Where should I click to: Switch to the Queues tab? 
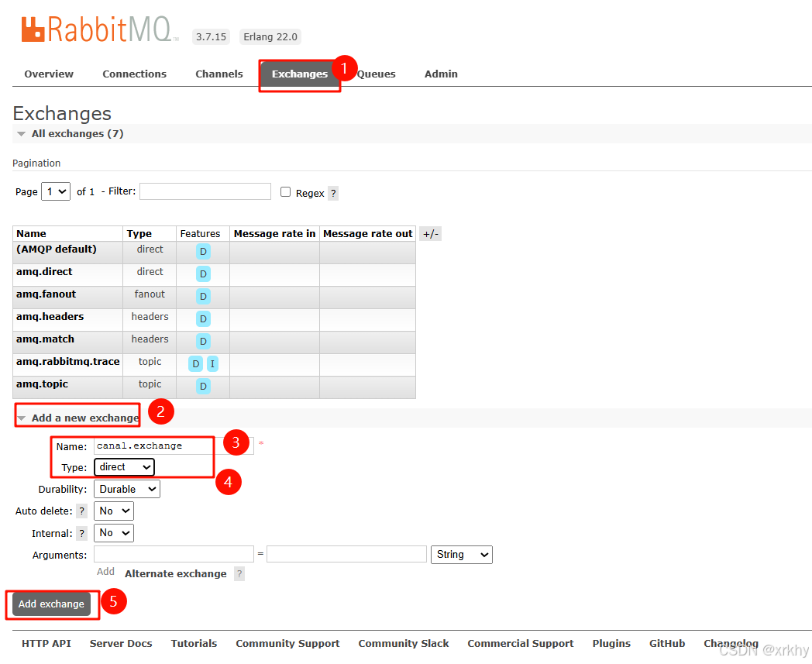pyautogui.click(x=376, y=74)
